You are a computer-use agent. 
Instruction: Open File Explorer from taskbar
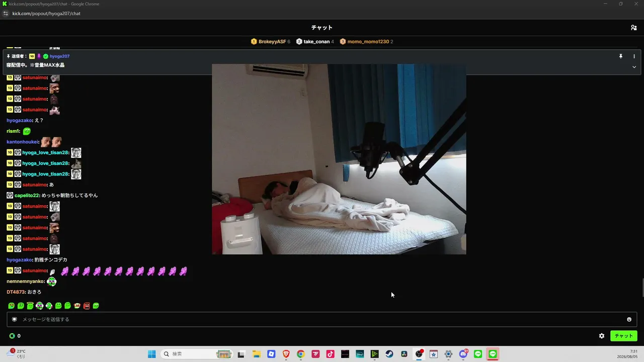click(x=256, y=354)
